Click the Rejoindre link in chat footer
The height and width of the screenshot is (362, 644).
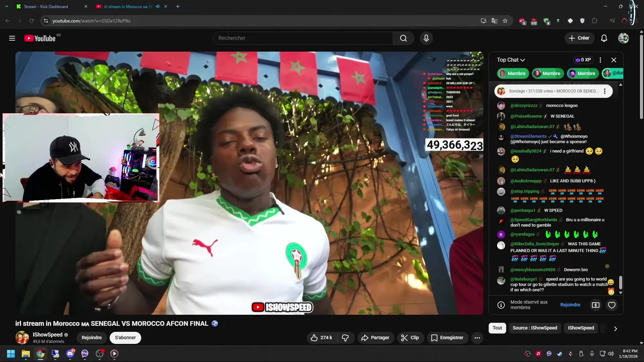coord(570,305)
